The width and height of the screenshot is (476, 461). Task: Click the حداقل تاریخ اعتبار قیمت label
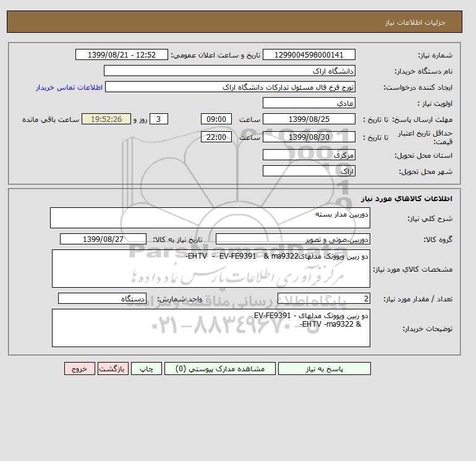point(425,137)
